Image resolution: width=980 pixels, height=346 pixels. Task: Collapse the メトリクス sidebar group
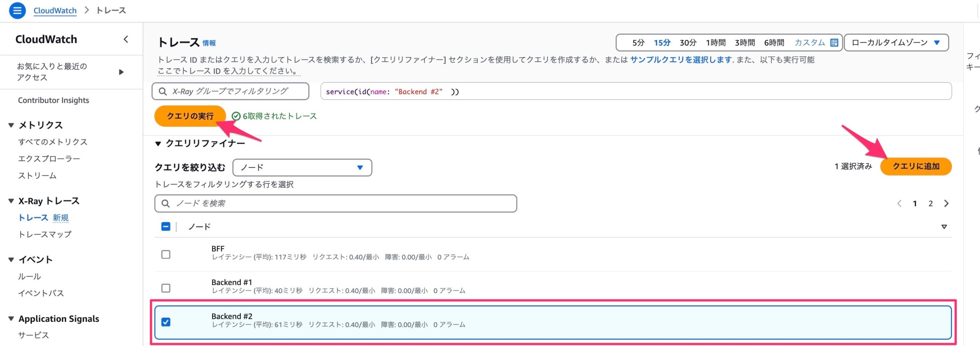coord(11,125)
